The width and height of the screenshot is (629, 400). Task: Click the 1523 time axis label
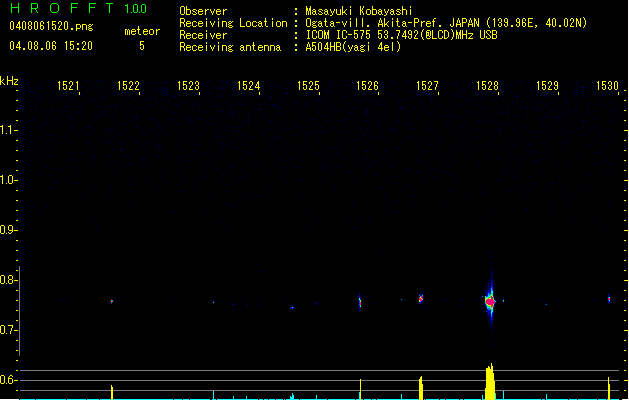pos(189,87)
